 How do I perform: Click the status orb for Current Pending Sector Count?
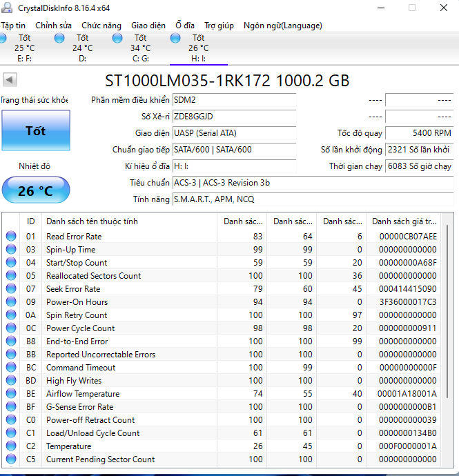pos(11,459)
